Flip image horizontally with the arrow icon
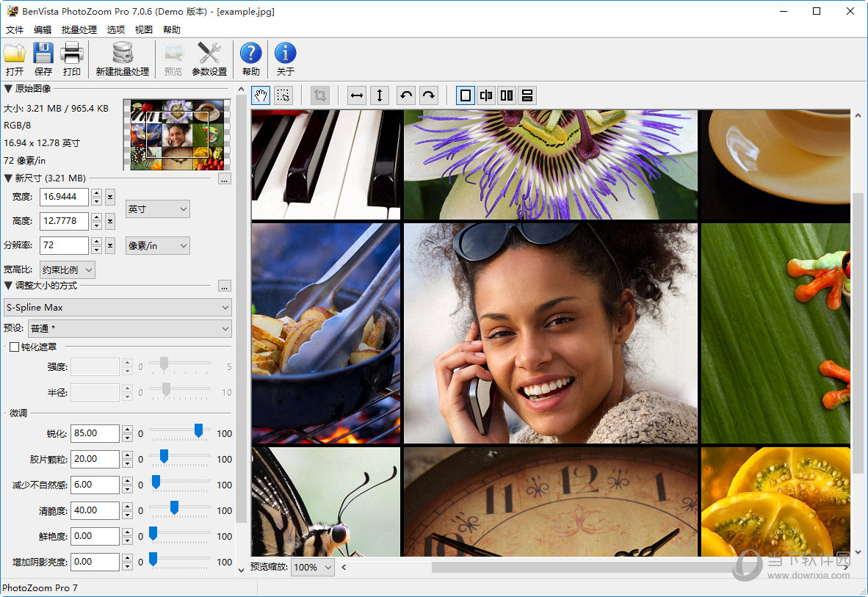The image size is (868, 597). pyautogui.click(x=357, y=95)
